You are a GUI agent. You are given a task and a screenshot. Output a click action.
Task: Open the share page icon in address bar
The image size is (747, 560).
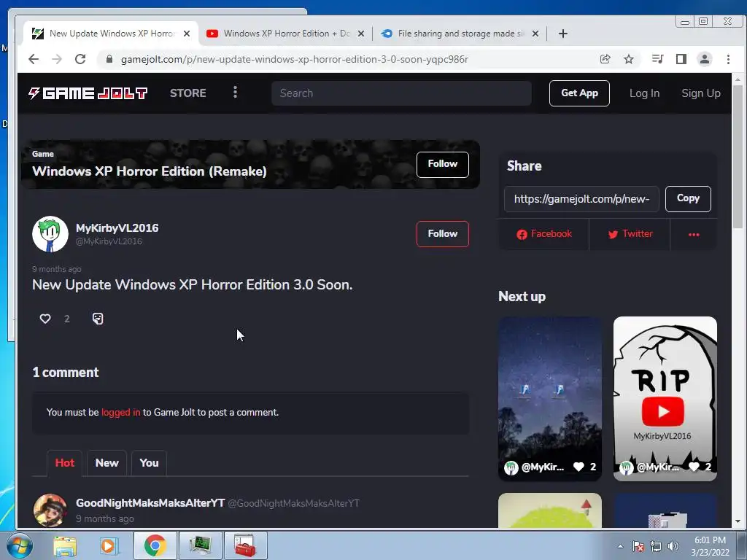[x=605, y=59]
